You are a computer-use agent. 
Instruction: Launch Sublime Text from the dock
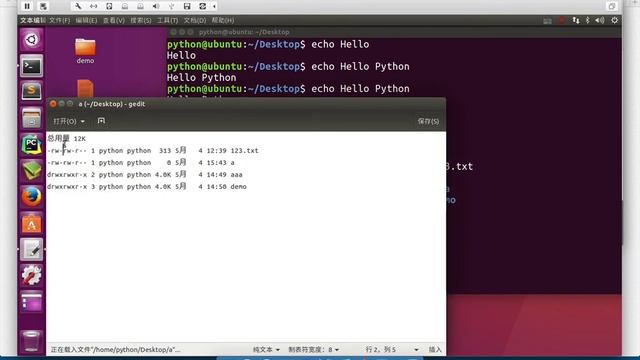31,91
